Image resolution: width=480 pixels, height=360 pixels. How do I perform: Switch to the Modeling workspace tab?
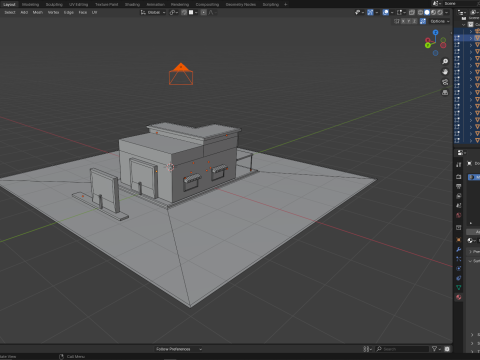(x=30, y=4)
